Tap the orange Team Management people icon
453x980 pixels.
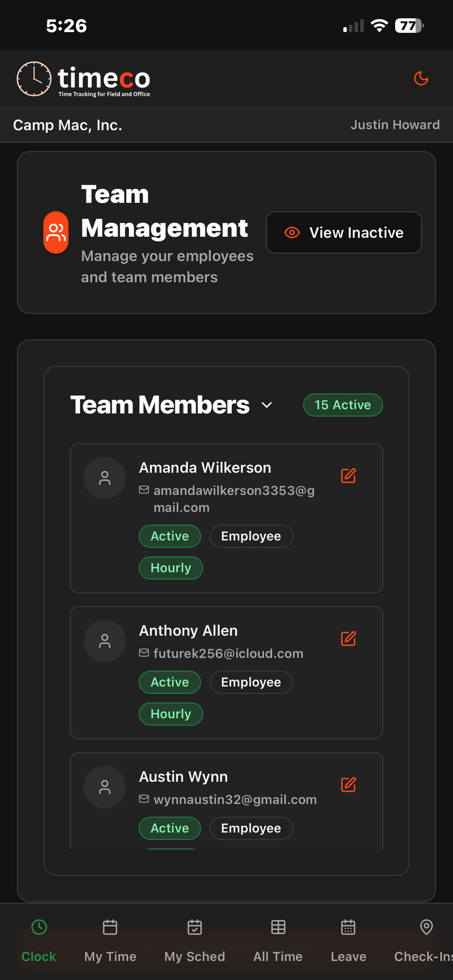pos(56,232)
